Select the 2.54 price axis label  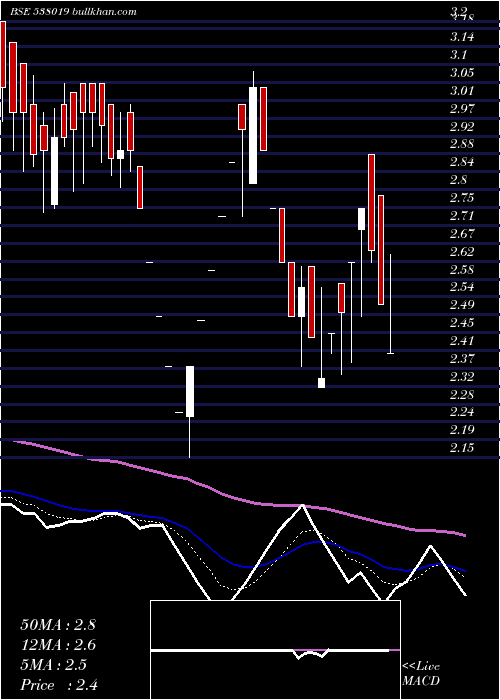462,287
